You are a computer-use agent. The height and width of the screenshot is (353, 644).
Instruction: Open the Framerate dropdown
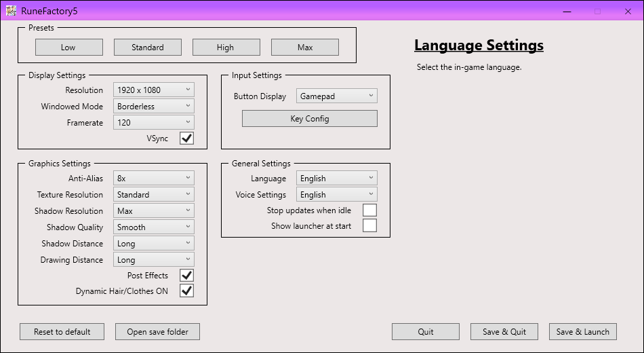tap(153, 123)
